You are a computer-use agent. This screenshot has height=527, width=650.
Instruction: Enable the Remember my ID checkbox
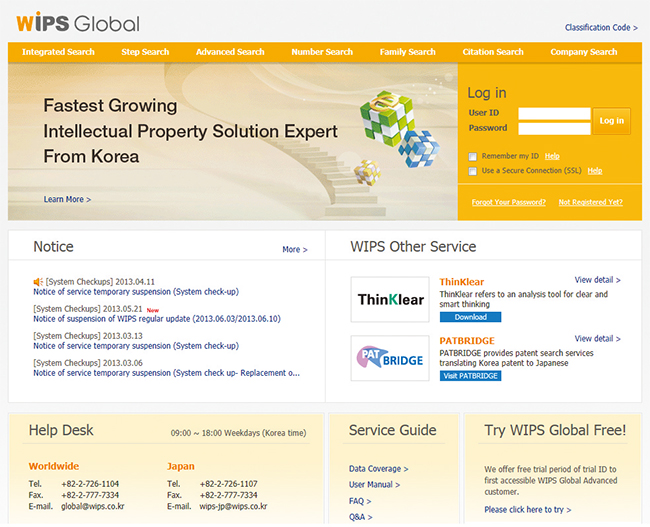pos(473,157)
